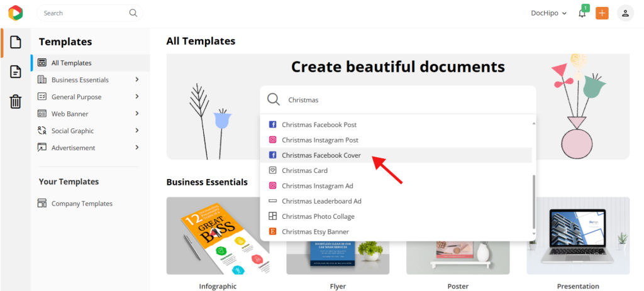Click Instagram icon beside Christmas Instagram Ad
Image resolution: width=644 pixels, height=291 pixels.
click(272, 185)
